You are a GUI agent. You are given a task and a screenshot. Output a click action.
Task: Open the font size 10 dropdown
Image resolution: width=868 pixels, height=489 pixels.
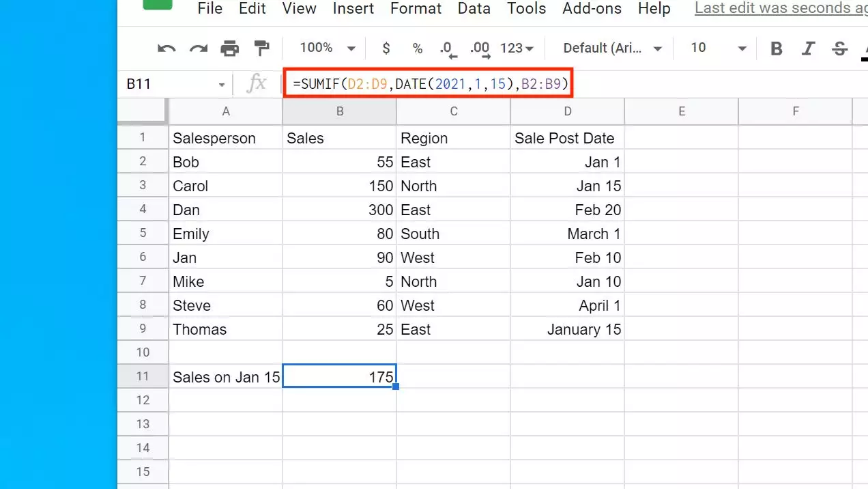(718, 48)
